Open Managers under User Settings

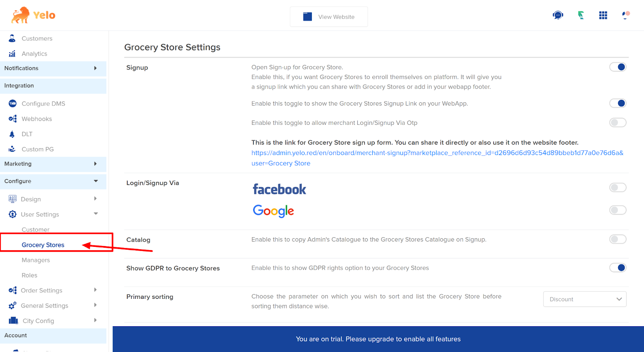tap(36, 260)
